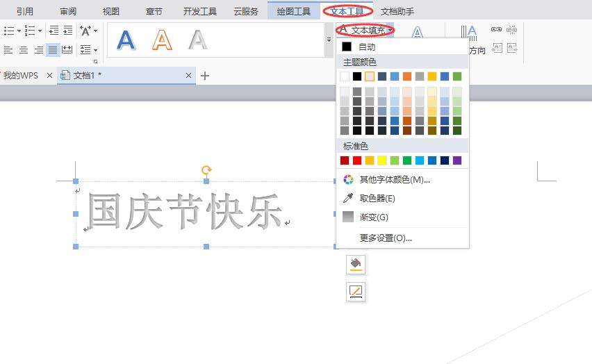
Task: Open the 云服务 tab
Action: point(246,11)
